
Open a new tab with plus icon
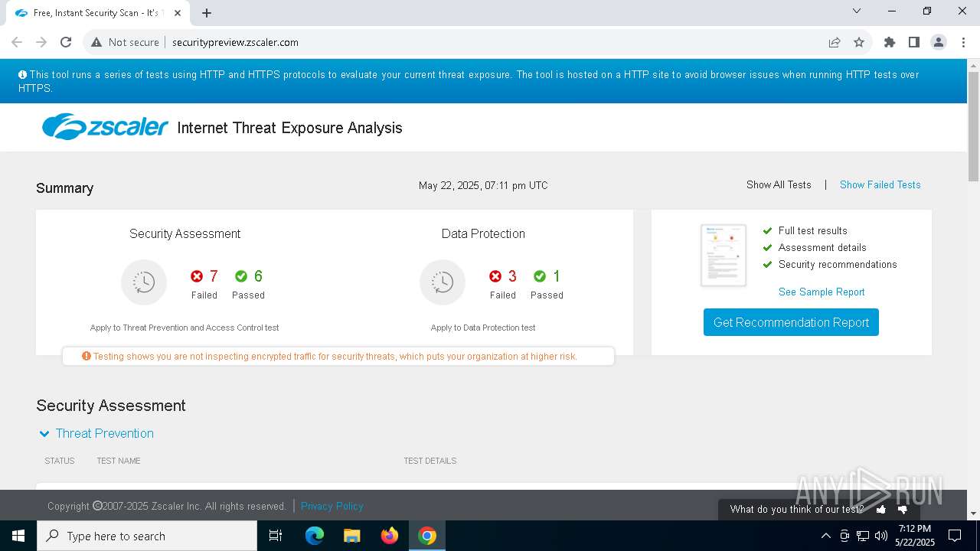click(x=207, y=13)
